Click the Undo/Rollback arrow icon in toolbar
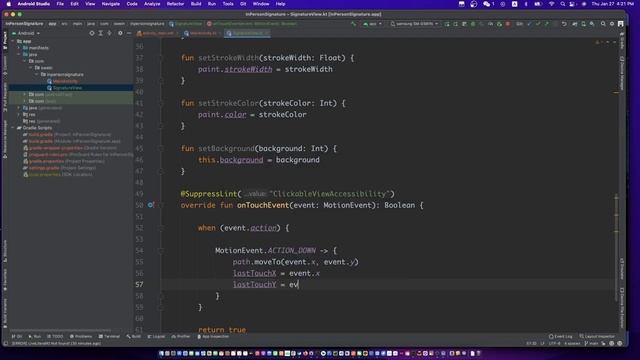This screenshot has height=360, width=640. click(x=564, y=24)
